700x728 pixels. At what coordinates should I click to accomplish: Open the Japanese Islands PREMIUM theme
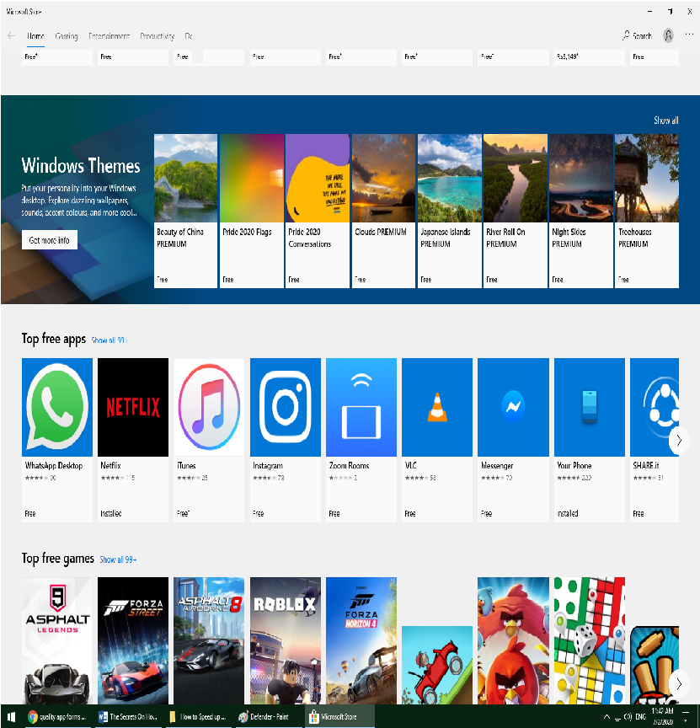[x=449, y=211]
